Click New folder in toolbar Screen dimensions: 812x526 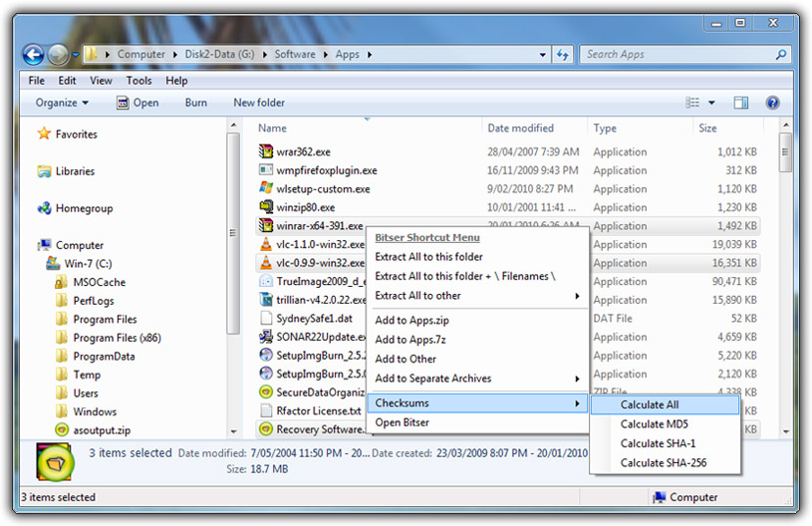click(x=259, y=103)
